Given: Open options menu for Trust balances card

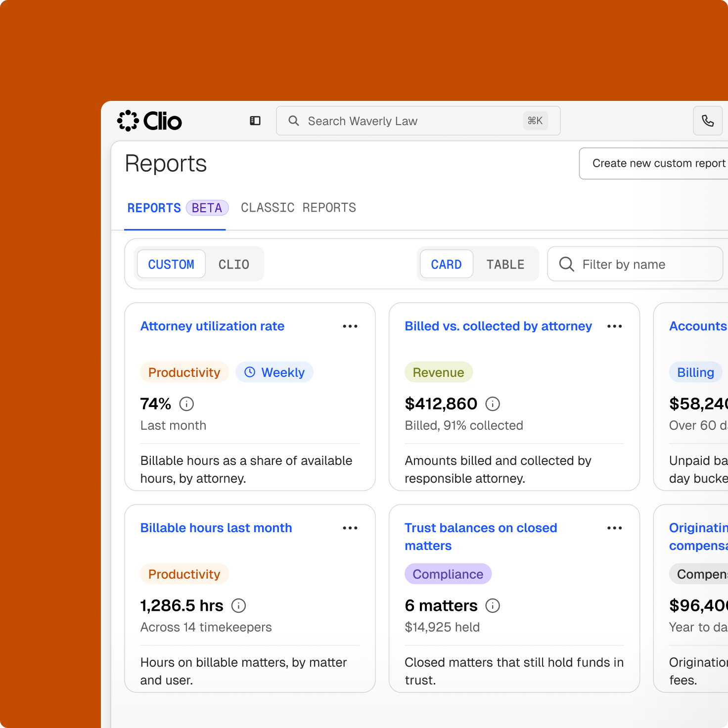Looking at the screenshot, I should pyautogui.click(x=615, y=528).
